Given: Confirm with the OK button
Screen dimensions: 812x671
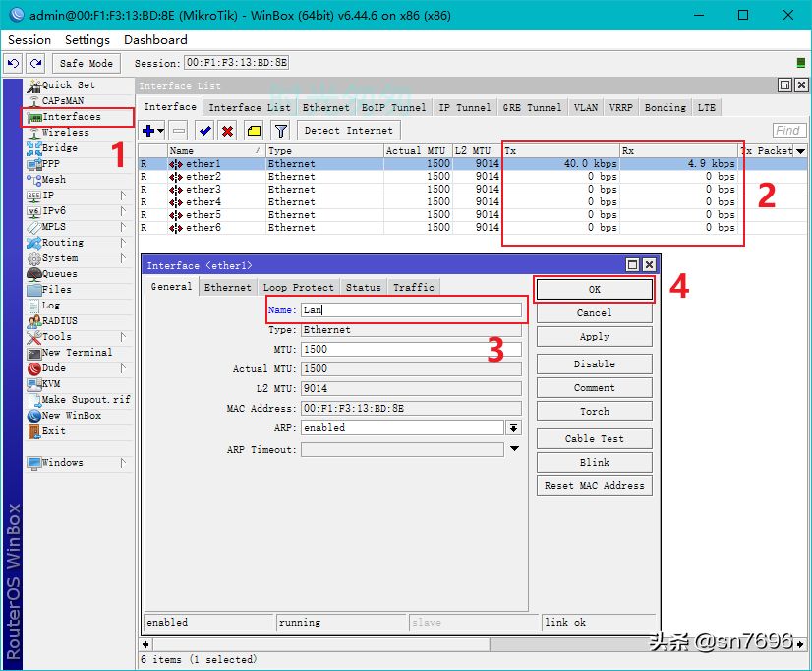Looking at the screenshot, I should click(594, 289).
